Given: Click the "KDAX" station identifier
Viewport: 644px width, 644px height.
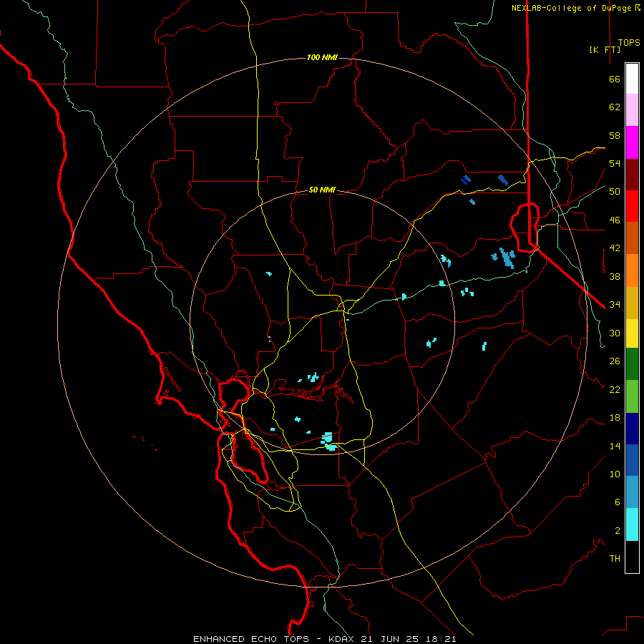Looking at the screenshot, I should tap(343, 639).
